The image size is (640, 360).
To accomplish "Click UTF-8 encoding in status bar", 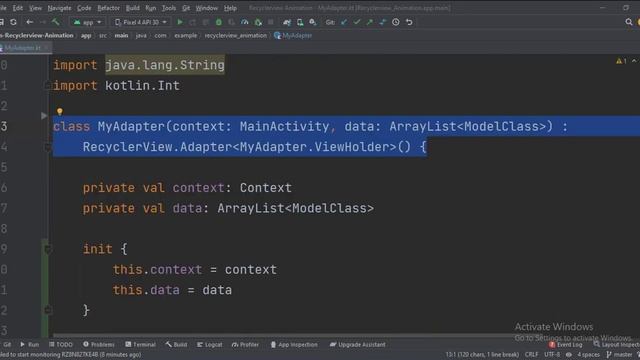I will (x=552, y=354).
